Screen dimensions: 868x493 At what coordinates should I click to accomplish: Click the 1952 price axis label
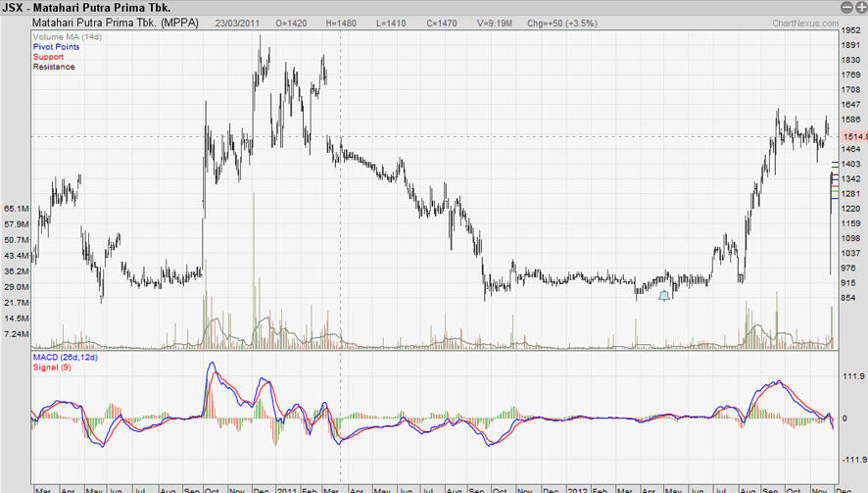(x=850, y=30)
